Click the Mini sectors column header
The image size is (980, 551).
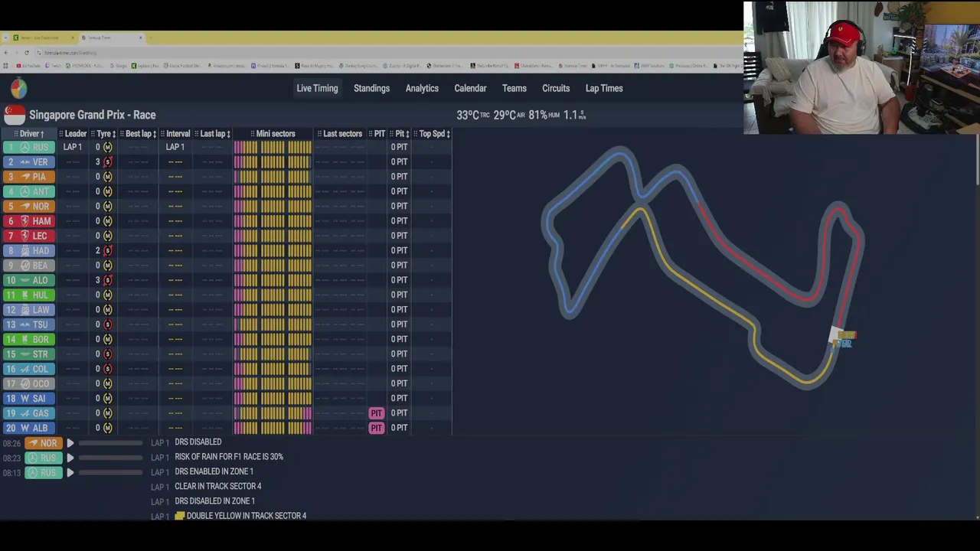click(x=273, y=134)
